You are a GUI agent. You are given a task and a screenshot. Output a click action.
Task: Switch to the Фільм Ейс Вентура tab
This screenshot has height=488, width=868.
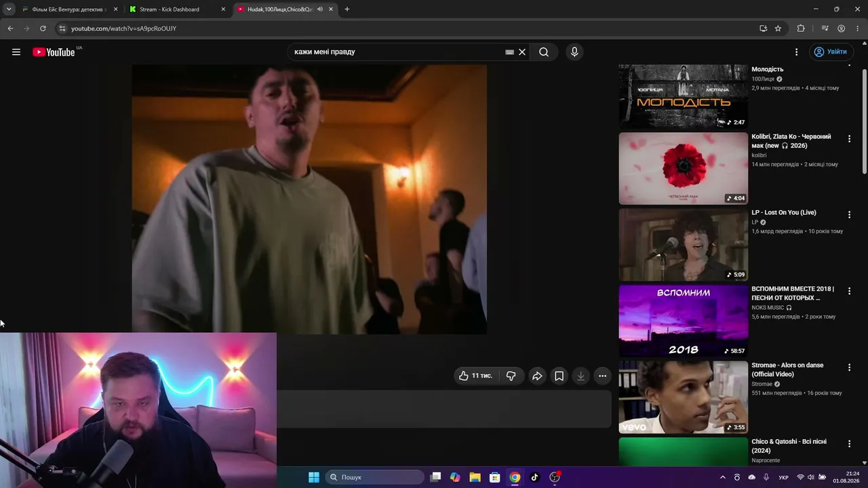[70, 9]
